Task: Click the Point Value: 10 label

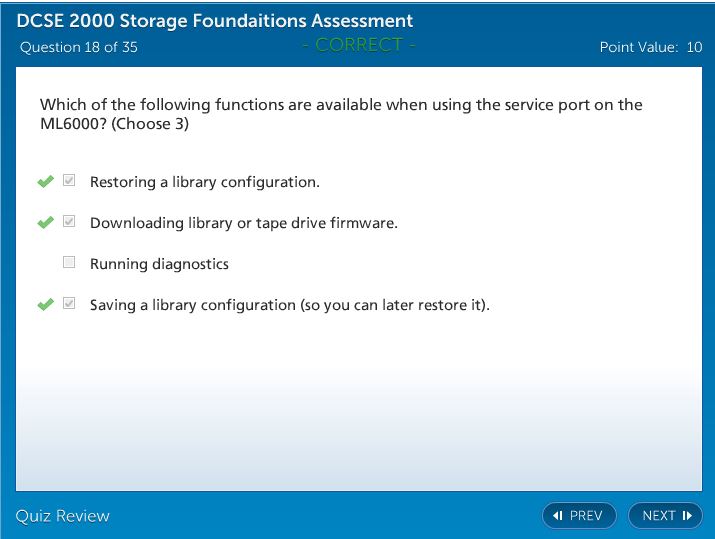Action: coord(650,47)
